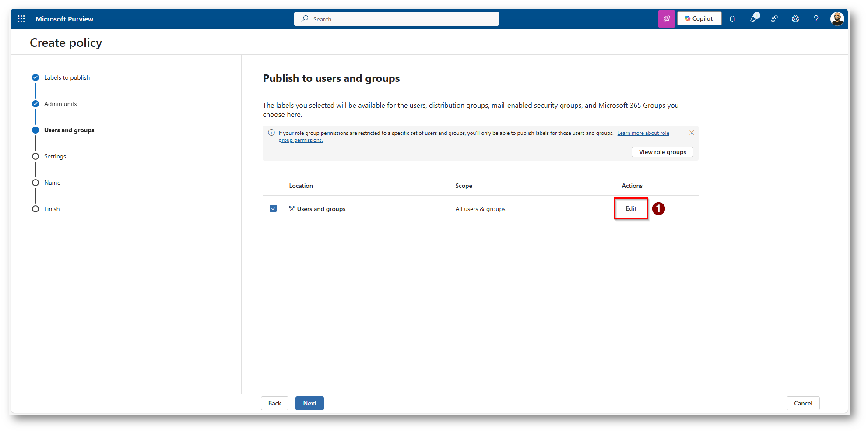The height and width of the screenshot is (433, 868).
Task: Open the help question mark icon
Action: [x=816, y=19]
